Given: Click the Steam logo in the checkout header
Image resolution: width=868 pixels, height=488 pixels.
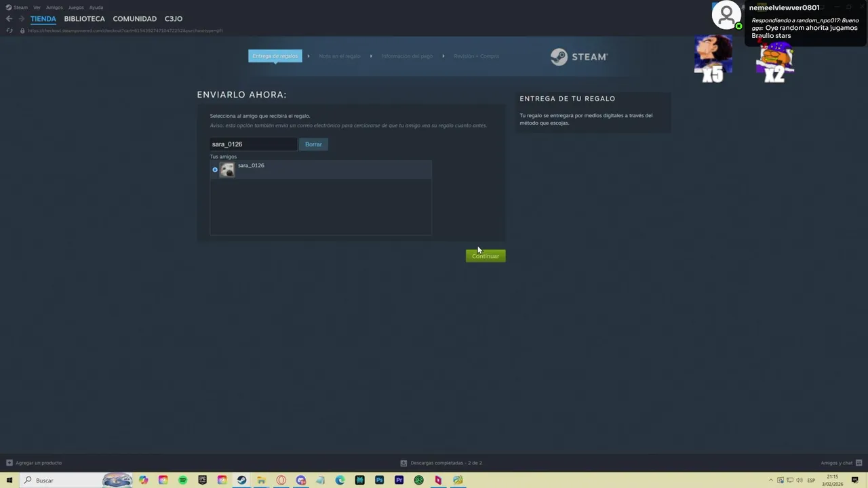Looking at the screenshot, I should 579,57.
